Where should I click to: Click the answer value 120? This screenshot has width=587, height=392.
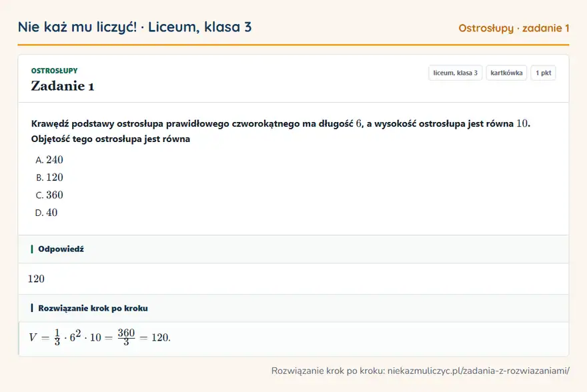(x=36, y=279)
